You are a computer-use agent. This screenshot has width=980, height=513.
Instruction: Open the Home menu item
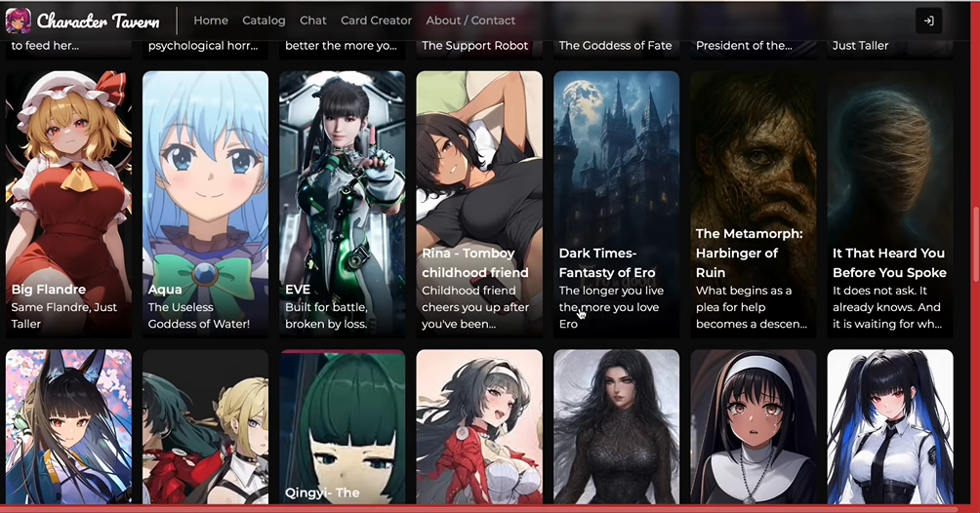tap(211, 20)
